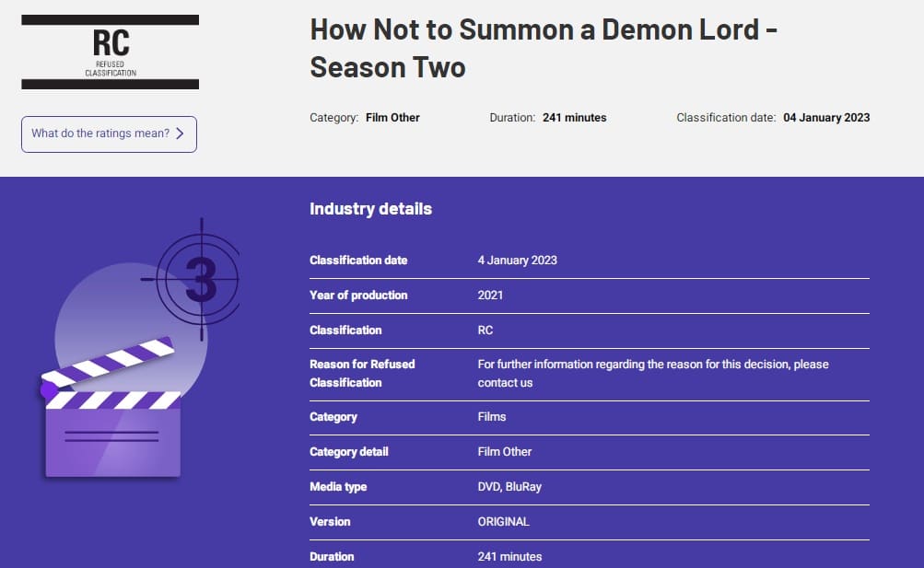Click the header value 'Film Other'

point(392,118)
